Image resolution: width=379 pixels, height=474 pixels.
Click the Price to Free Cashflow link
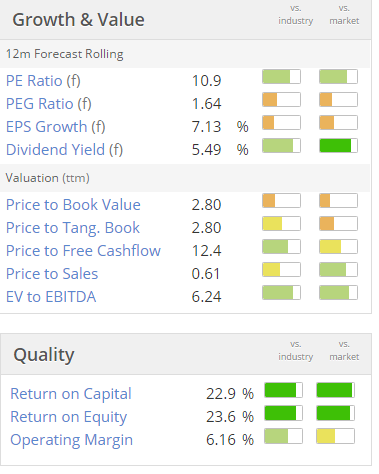[x=83, y=251]
